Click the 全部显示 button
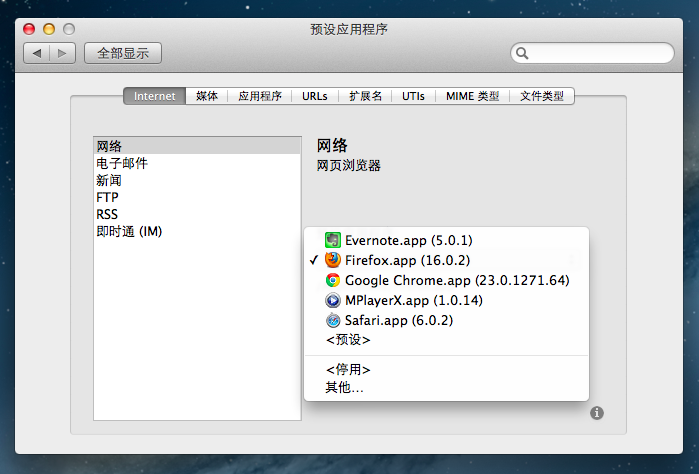Viewport: 699px width, 474px height. coord(123,54)
